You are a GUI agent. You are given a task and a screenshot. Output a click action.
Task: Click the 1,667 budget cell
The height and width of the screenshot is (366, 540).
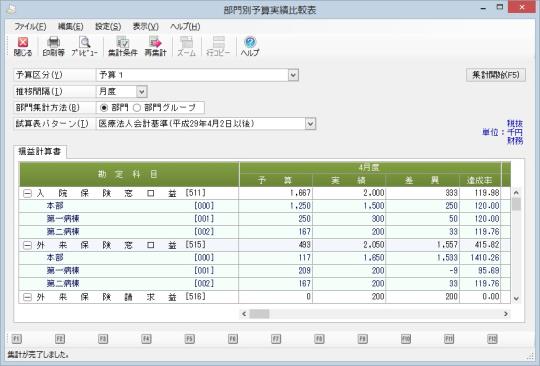click(276, 193)
